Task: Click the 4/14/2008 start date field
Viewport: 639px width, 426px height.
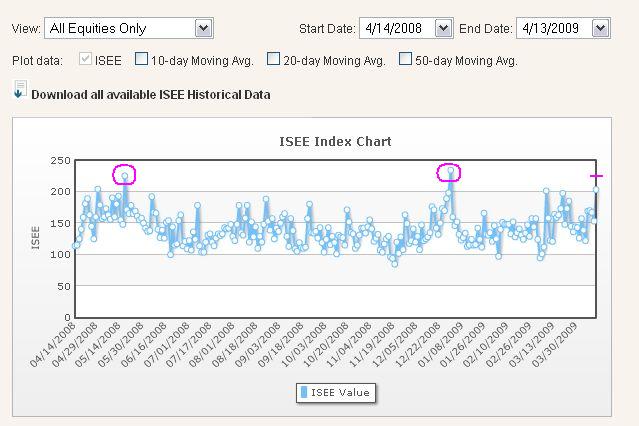Action: (x=396, y=29)
